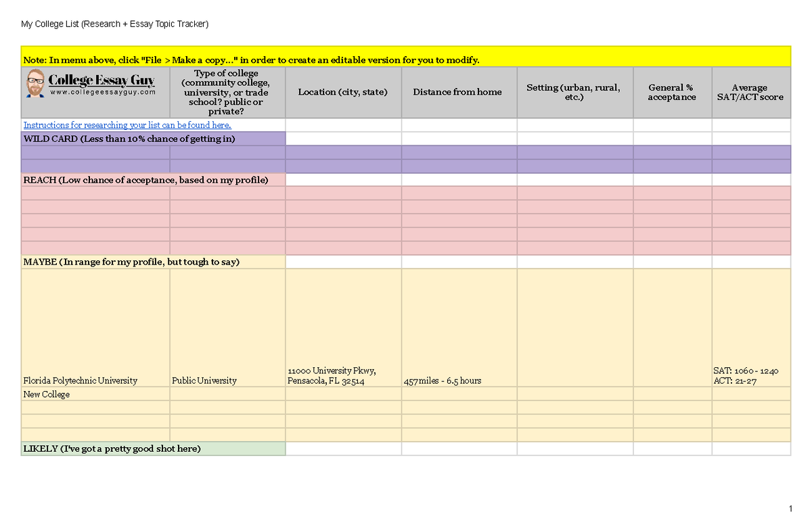Open the instructions for researching your list link

tap(127, 125)
